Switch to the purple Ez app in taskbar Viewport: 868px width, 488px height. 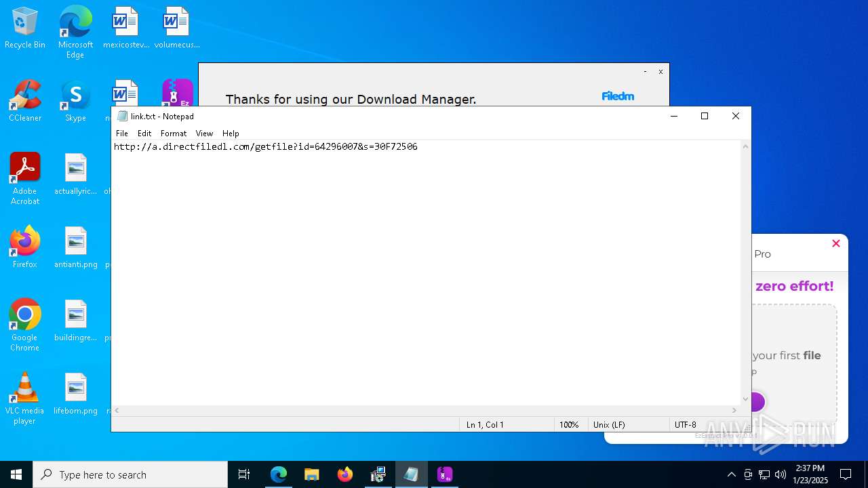tap(444, 474)
